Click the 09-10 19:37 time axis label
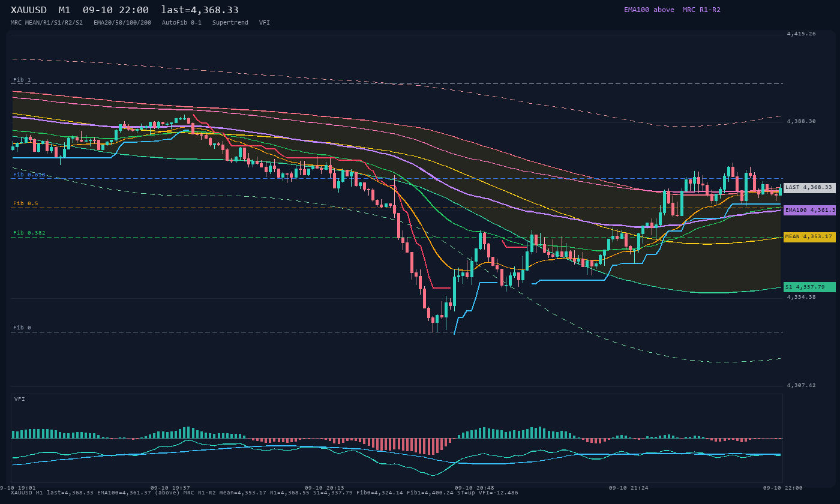The height and width of the screenshot is (504, 840). pos(170,488)
